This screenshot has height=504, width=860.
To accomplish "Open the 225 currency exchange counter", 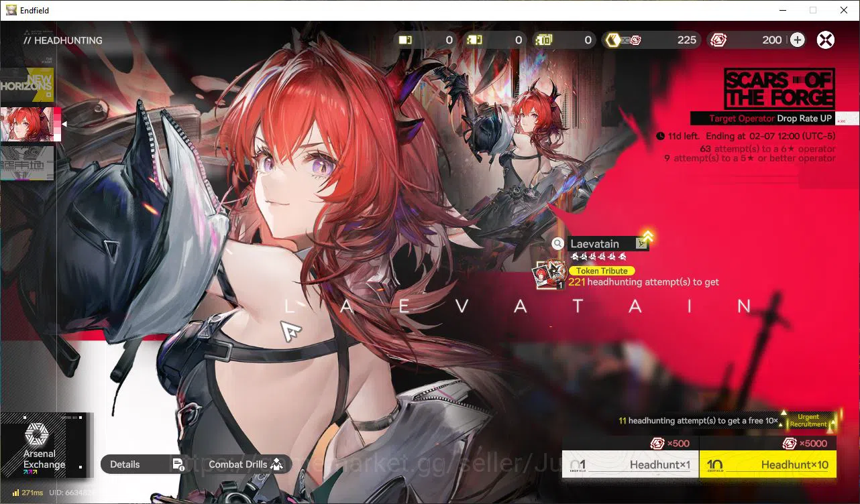I will (x=651, y=40).
